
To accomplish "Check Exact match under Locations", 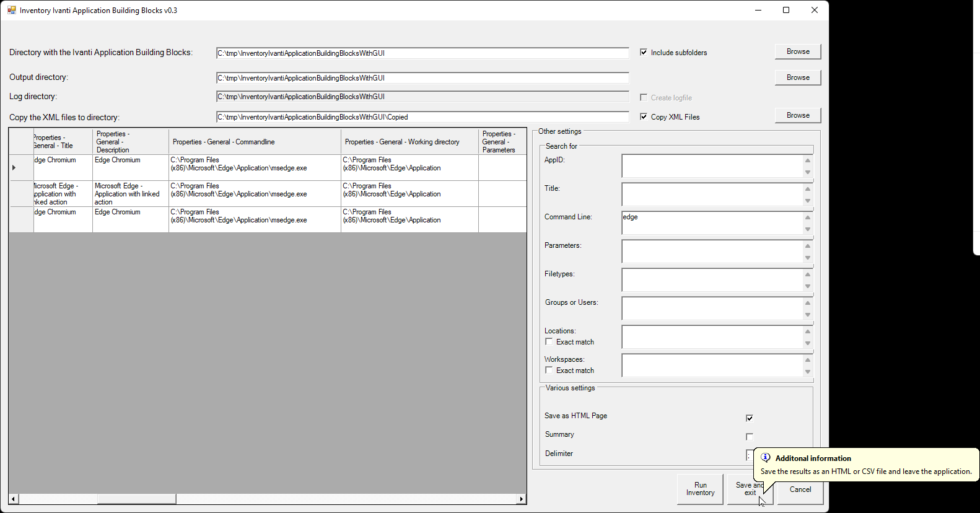I will 549,342.
